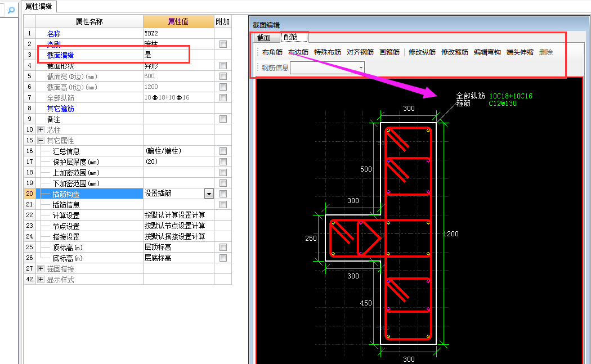The width and height of the screenshot is (591, 364).
Task: Click the 450 dimension in drawing
Action: click(366, 303)
